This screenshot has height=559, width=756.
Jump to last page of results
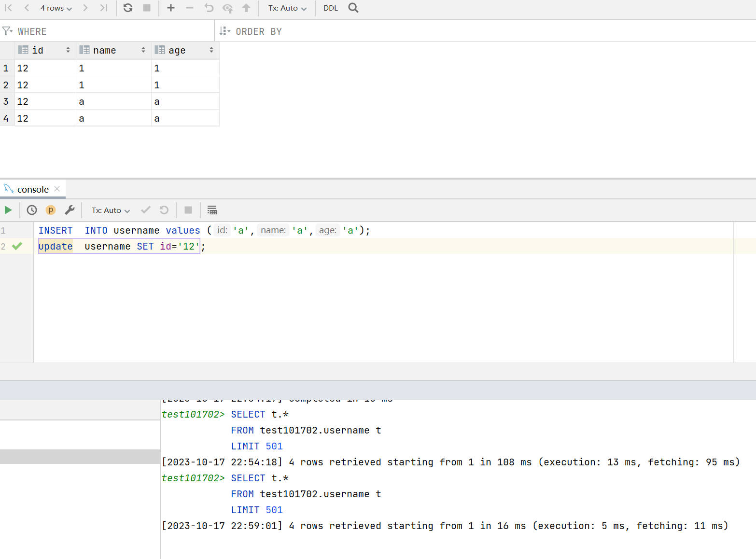pos(104,8)
